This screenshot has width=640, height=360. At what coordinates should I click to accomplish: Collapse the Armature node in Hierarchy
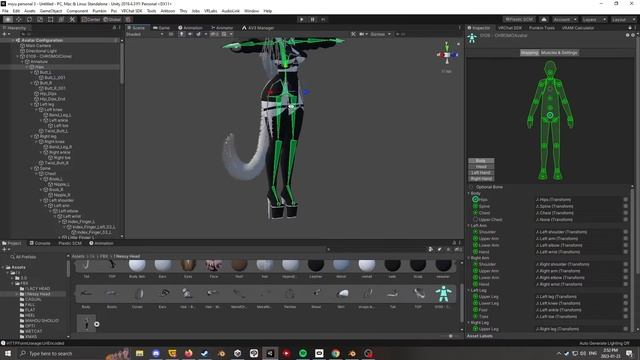[x=22, y=62]
